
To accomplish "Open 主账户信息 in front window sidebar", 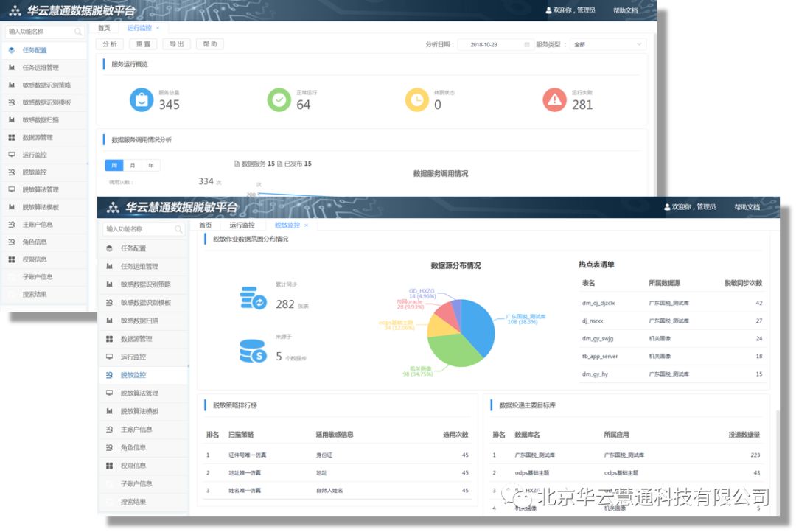I will point(143,430).
